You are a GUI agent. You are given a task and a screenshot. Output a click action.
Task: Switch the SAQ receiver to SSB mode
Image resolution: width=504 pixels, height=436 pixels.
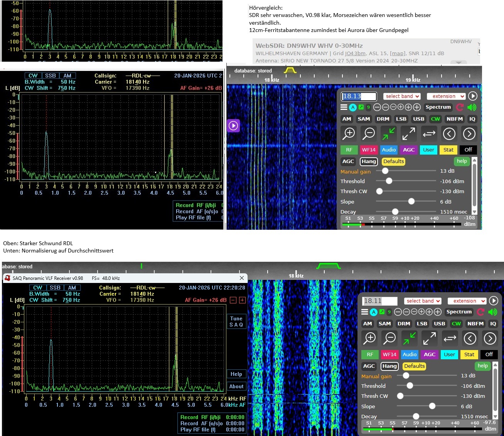click(55, 288)
